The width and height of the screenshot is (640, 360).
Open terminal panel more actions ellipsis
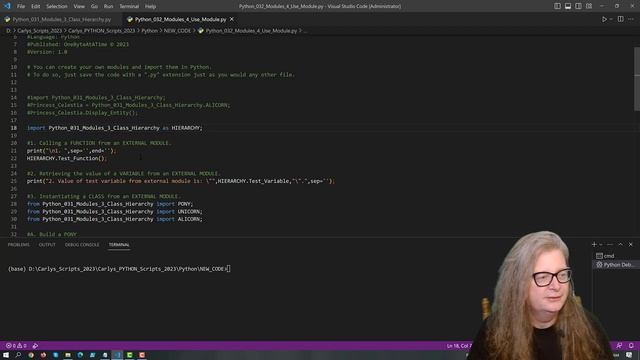click(610, 244)
